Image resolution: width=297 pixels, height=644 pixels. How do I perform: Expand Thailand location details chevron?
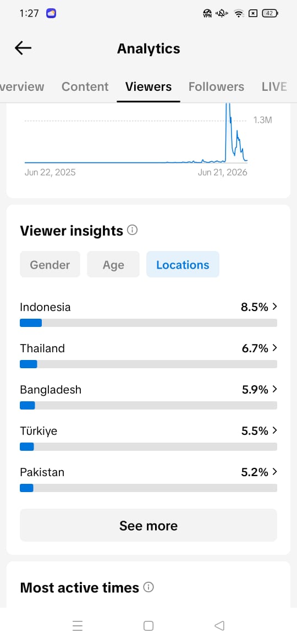[274, 348]
